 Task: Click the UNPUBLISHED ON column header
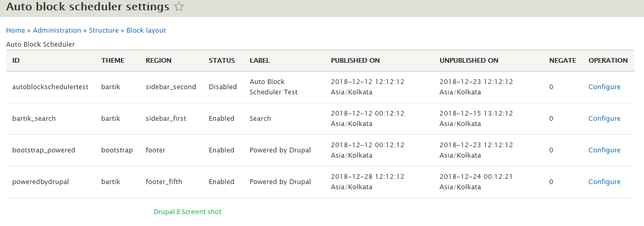tap(469, 61)
